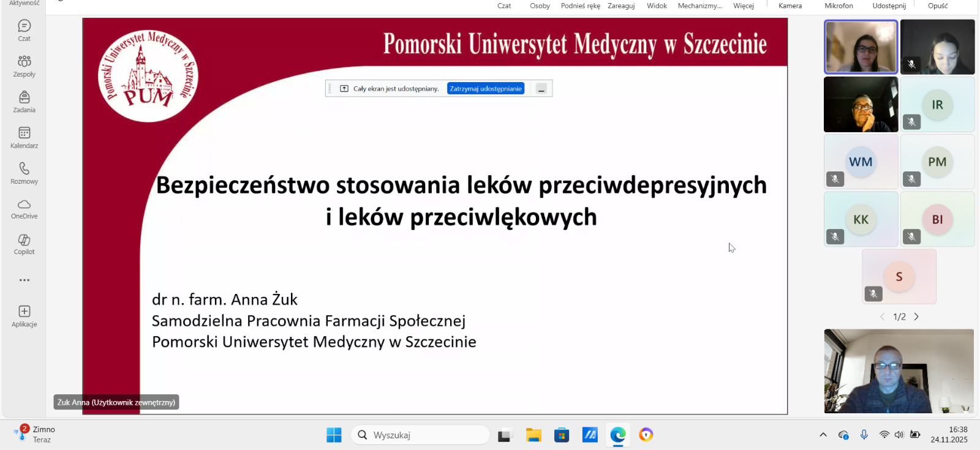Toggle Mikrofon in meeting toolbar
This screenshot has width=980, height=450.
point(839,6)
